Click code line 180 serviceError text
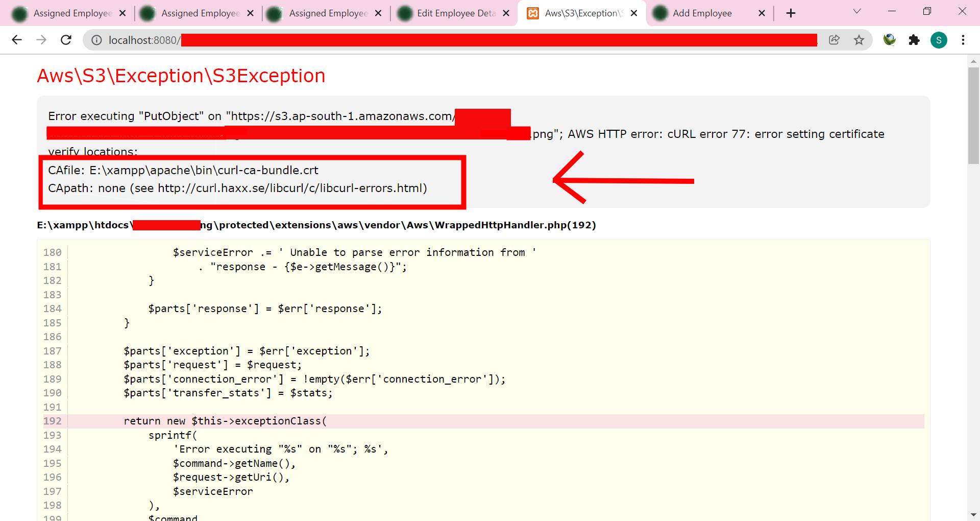This screenshot has height=521, width=980. [354, 252]
